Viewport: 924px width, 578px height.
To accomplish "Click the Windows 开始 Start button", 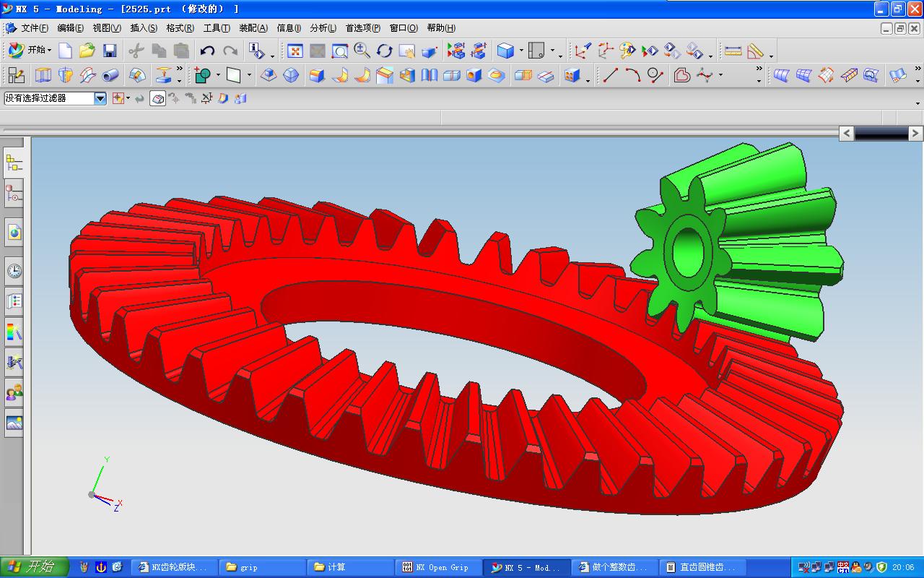I will pyautogui.click(x=34, y=567).
